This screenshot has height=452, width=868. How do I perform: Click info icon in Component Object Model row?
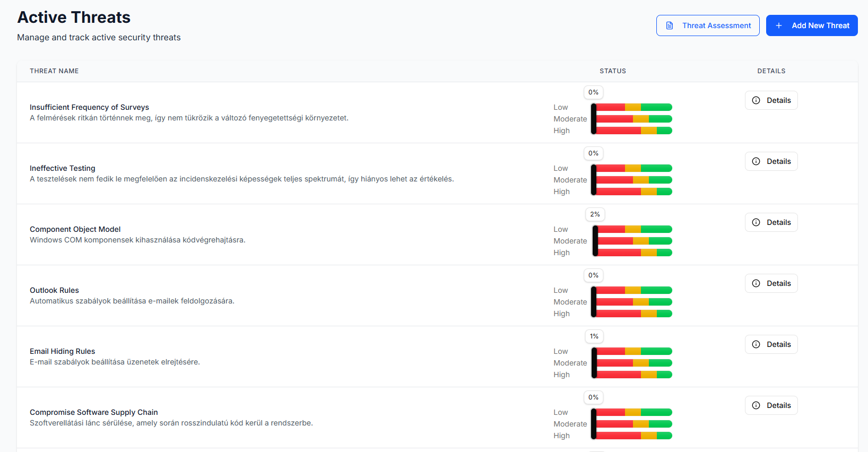point(756,222)
